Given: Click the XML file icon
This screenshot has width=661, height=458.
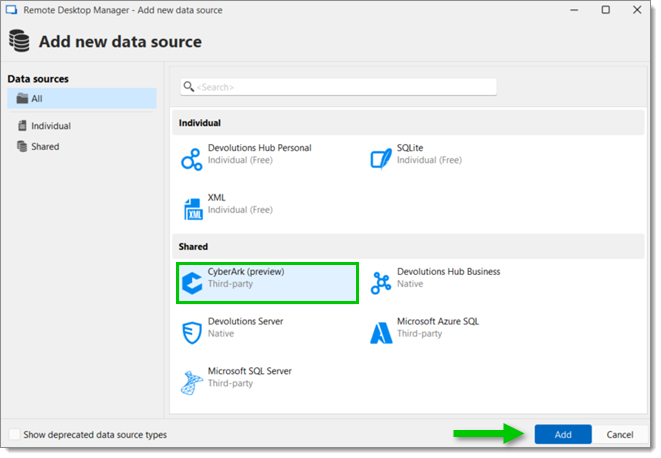Looking at the screenshot, I should (193, 209).
